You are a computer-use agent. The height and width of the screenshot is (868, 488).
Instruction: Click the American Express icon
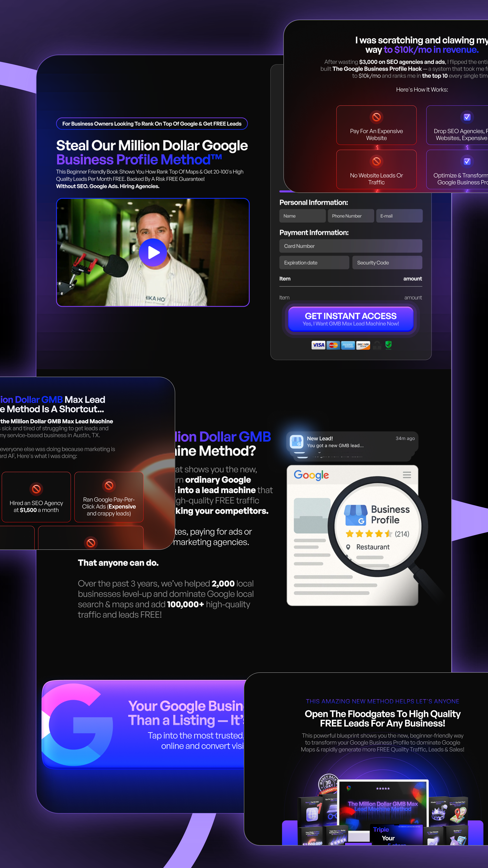click(x=347, y=345)
